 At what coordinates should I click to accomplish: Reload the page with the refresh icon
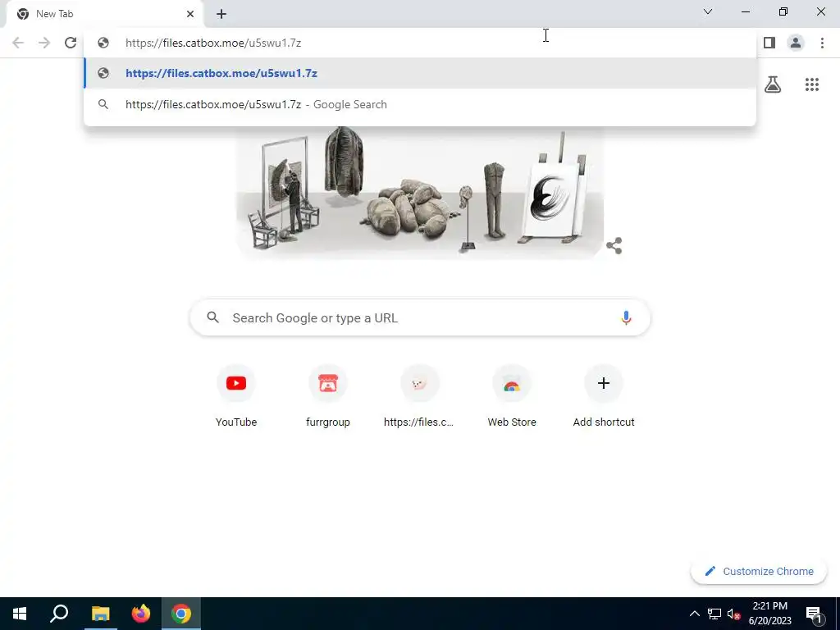71,43
